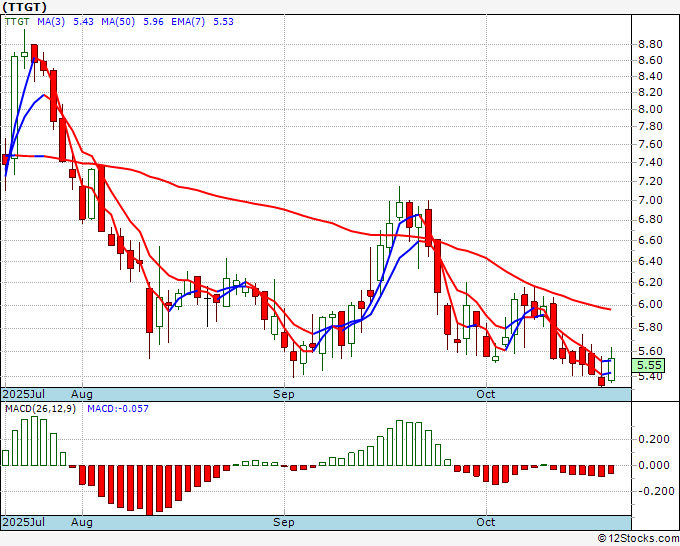Click the MA(50) legend label
Image resolution: width=680 pixels, height=546 pixels.
118,22
